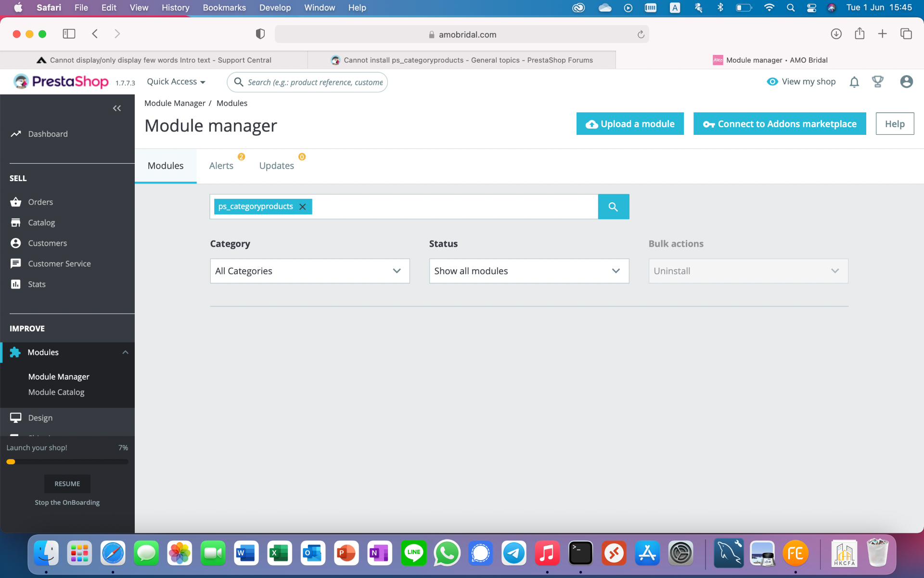Collapse the Modules sidebar submenu
Image resolution: width=924 pixels, height=578 pixels.
pos(125,353)
